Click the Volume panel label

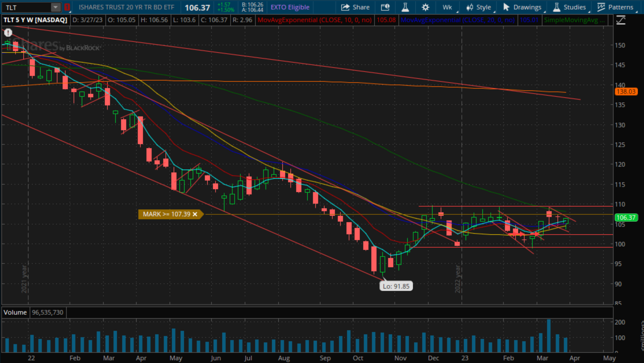[x=15, y=313]
